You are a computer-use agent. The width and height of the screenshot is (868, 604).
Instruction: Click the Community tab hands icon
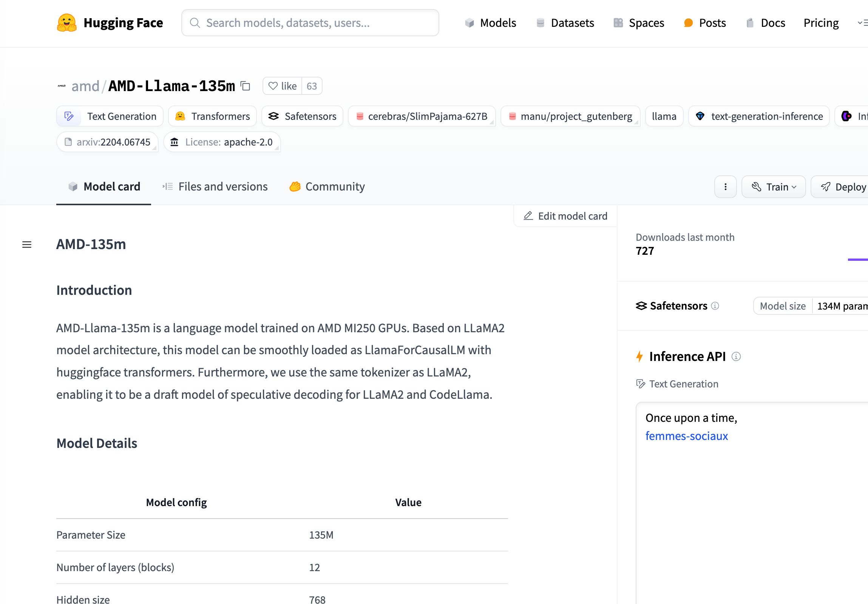295,186
